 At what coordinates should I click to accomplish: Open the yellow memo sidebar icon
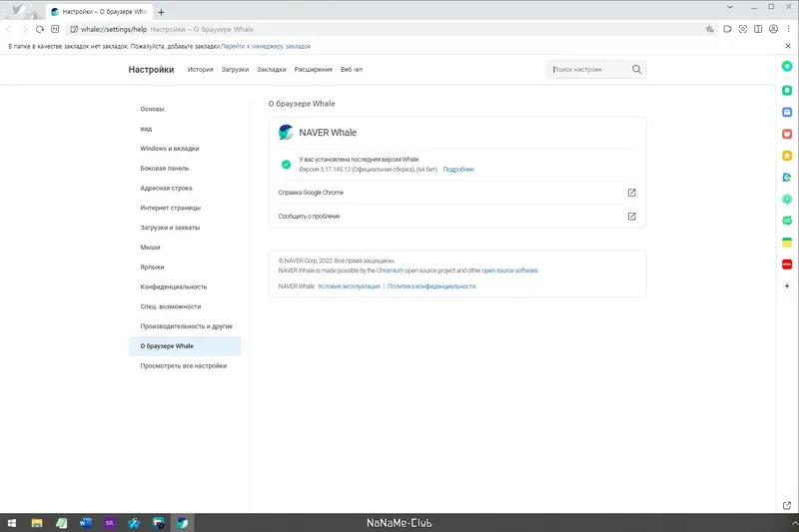[x=787, y=243]
